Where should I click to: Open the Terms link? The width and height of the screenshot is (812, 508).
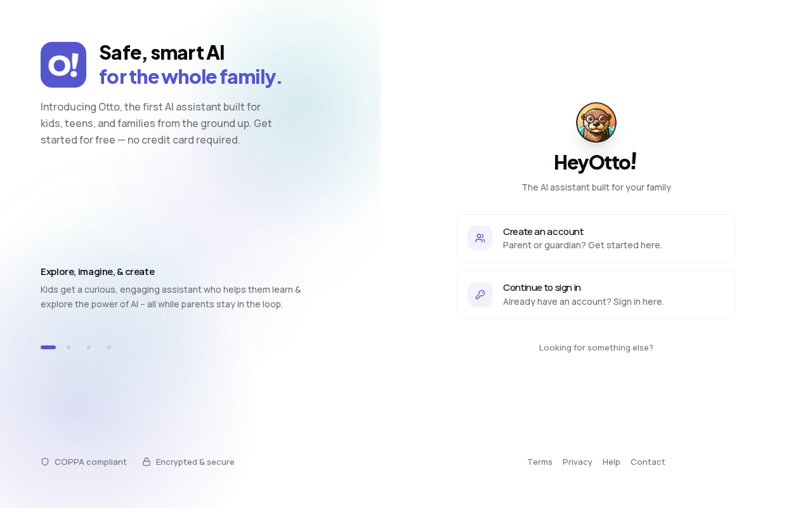point(540,462)
